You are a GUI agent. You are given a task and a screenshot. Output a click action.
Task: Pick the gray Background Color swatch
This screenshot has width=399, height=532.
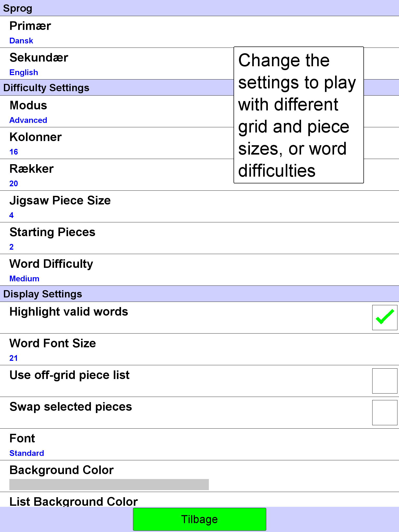click(x=109, y=484)
